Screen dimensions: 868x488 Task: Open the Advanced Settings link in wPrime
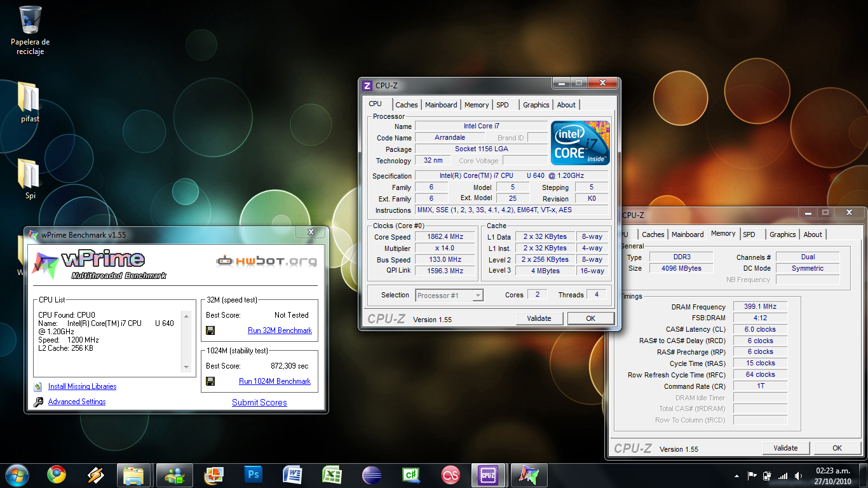77,402
